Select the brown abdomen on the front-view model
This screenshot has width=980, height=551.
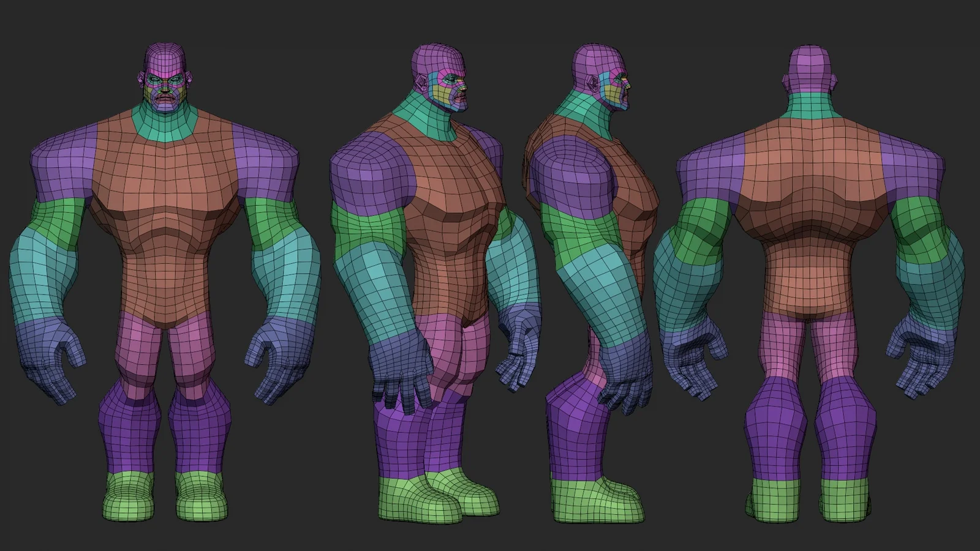coord(164,269)
